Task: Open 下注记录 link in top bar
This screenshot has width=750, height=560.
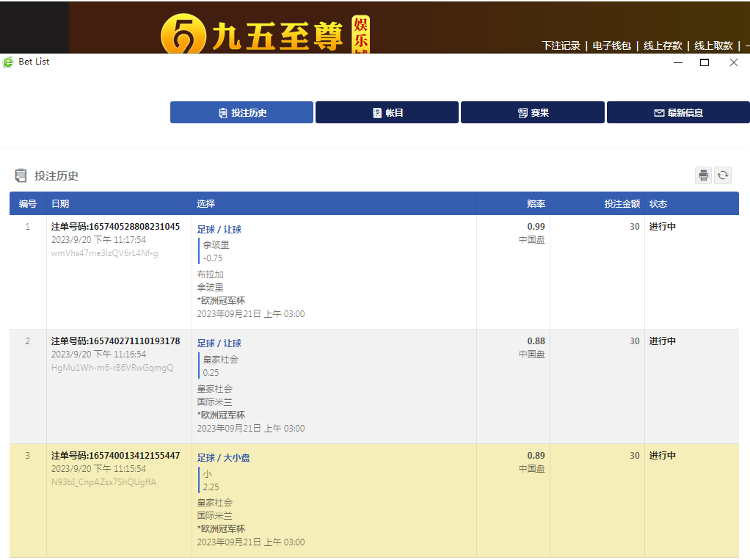Action: coord(561,46)
